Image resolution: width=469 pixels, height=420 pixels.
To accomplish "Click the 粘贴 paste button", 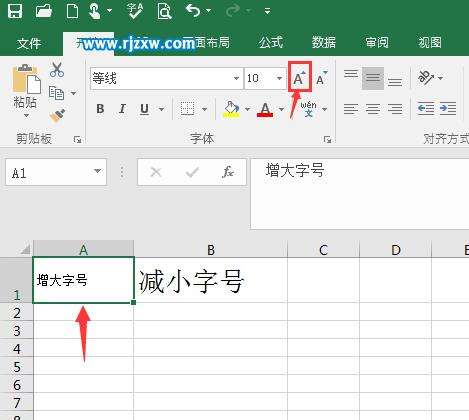I will coord(25,86).
